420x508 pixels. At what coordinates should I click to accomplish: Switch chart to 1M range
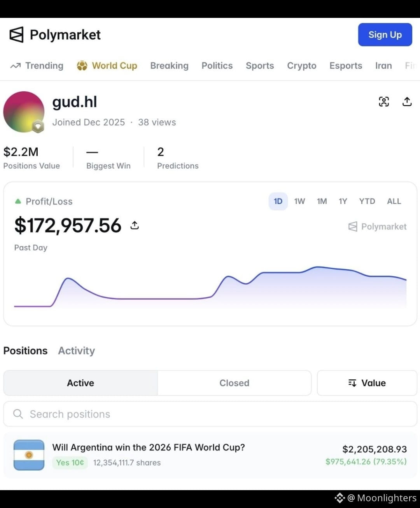[x=322, y=201]
